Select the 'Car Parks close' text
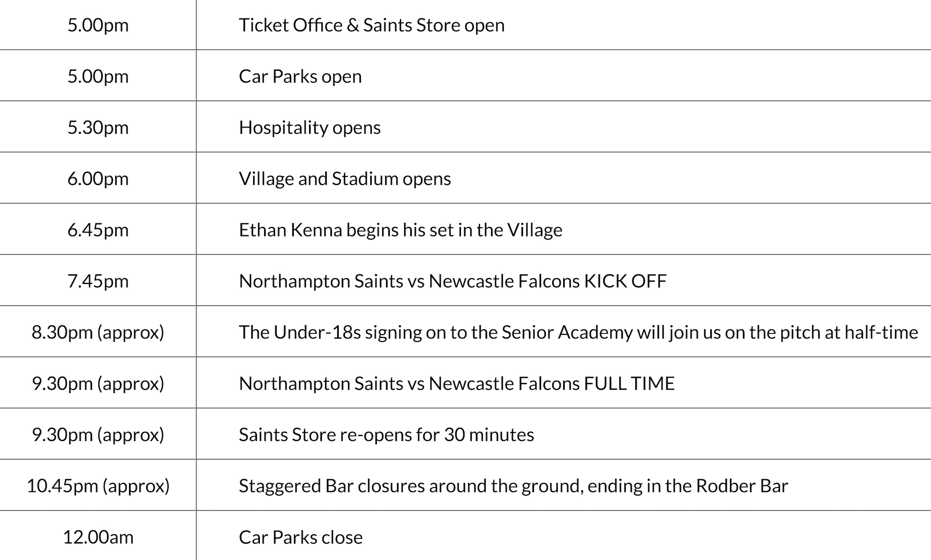Viewport: 931px width, 560px height. coord(300,537)
